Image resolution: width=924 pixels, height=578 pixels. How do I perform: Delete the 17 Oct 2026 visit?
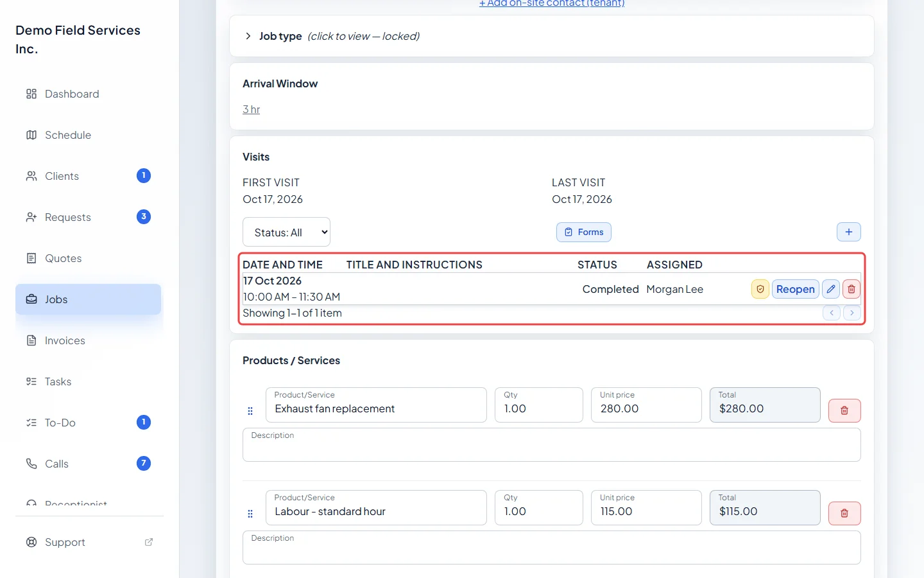pos(851,289)
